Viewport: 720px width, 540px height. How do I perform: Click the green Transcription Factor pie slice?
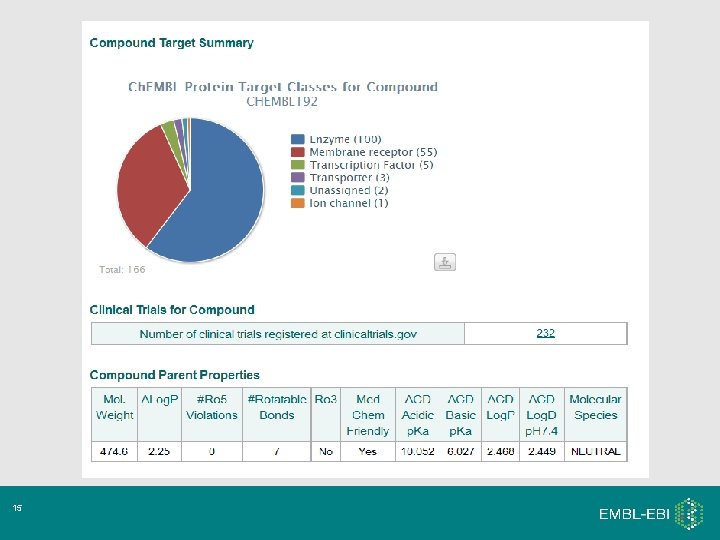(x=171, y=133)
